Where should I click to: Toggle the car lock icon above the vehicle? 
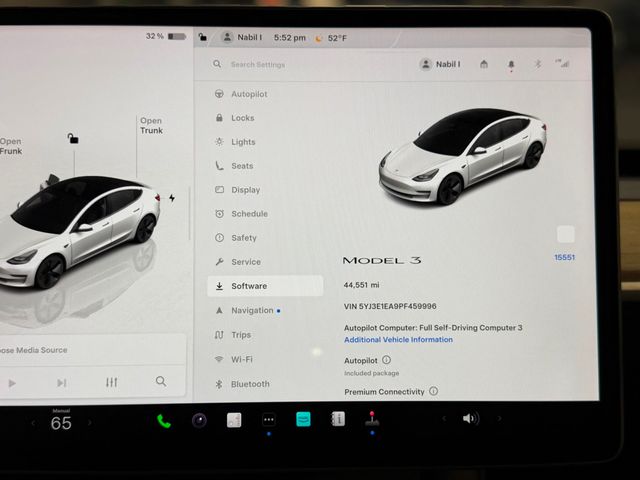pos(73,138)
